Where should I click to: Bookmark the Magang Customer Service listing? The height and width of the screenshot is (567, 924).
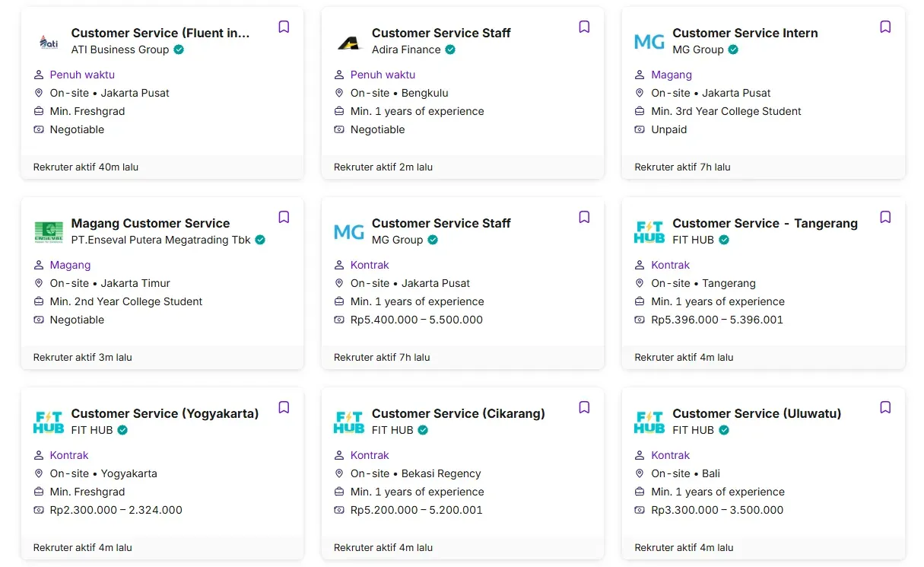283,217
